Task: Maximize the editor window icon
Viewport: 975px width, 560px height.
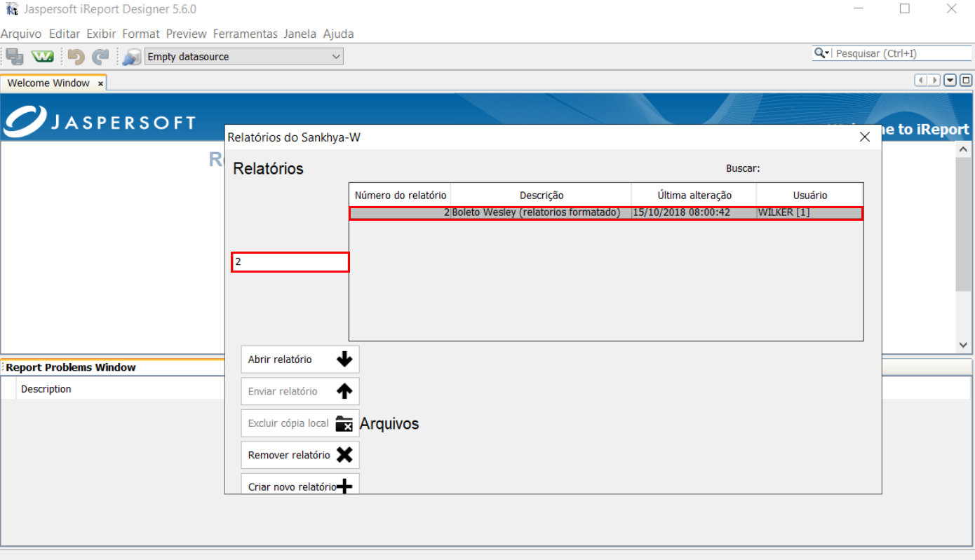Action: coord(966,81)
